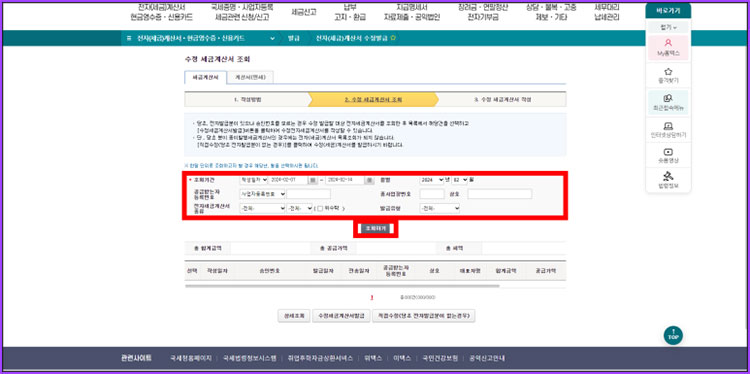The image size is (750, 374).
Task: Open the My홈택스 sidebar icon
Action: pos(668,47)
